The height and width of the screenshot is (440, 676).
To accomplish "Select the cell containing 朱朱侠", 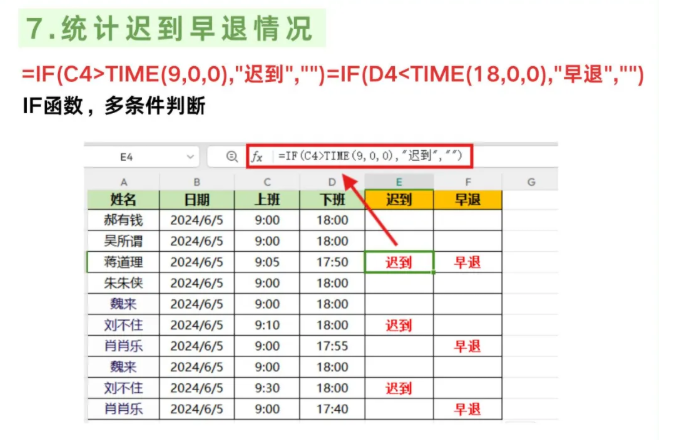I will click(x=123, y=283).
